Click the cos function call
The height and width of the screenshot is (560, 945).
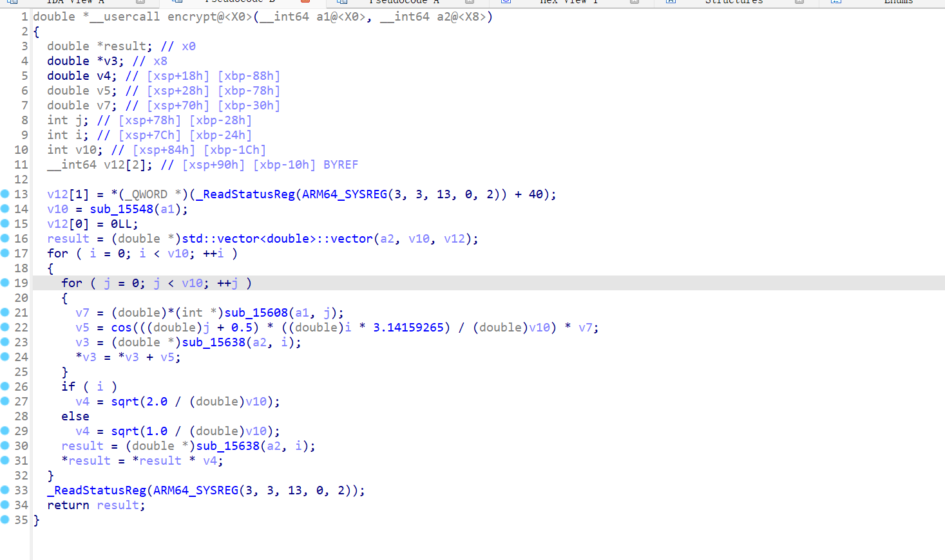coord(122,328)
